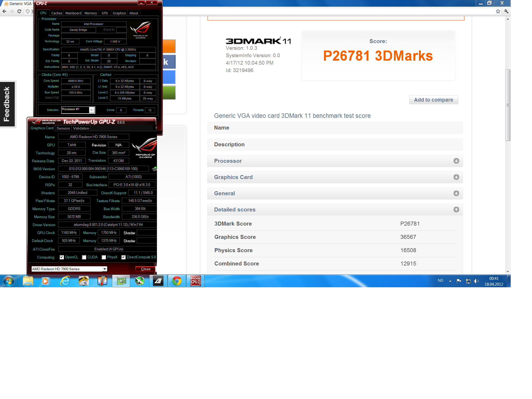Viewport: 532px width, 399px height.
Task: Click the volume speaker tray icon
Action: tap(476, 281)
